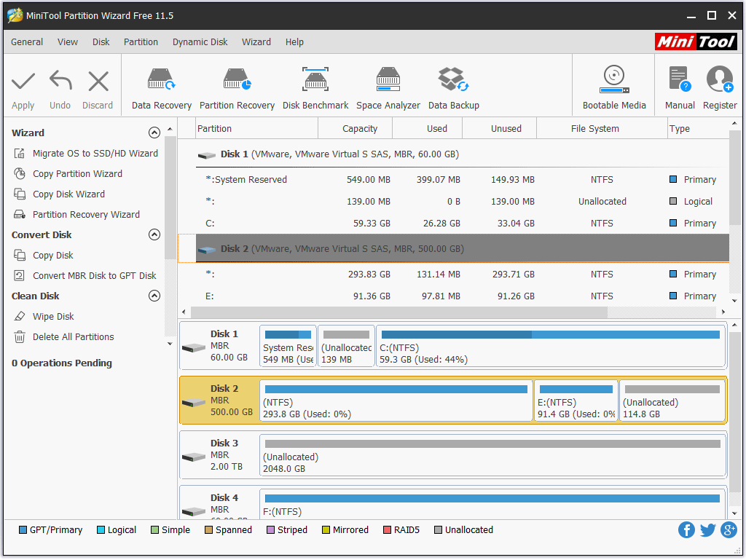746x560 pixels.
Task: Open the Dynamic Disk menu
Action: [200, 42]
